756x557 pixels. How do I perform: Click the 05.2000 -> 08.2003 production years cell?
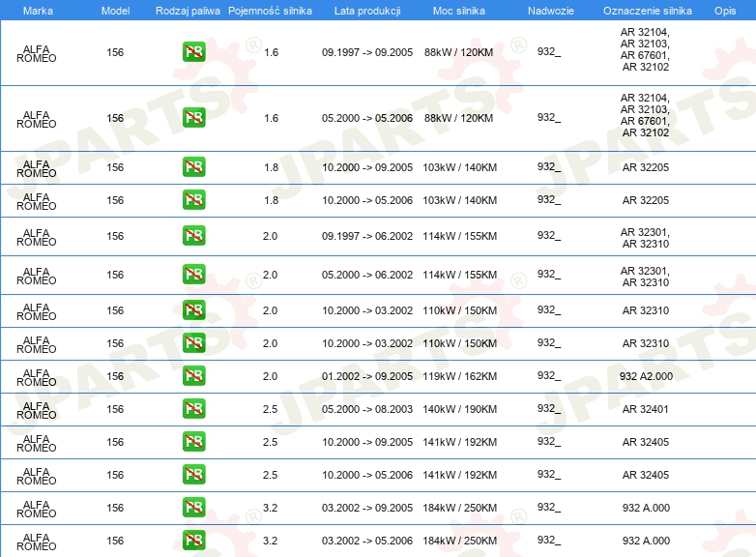[x=366, y=409]
